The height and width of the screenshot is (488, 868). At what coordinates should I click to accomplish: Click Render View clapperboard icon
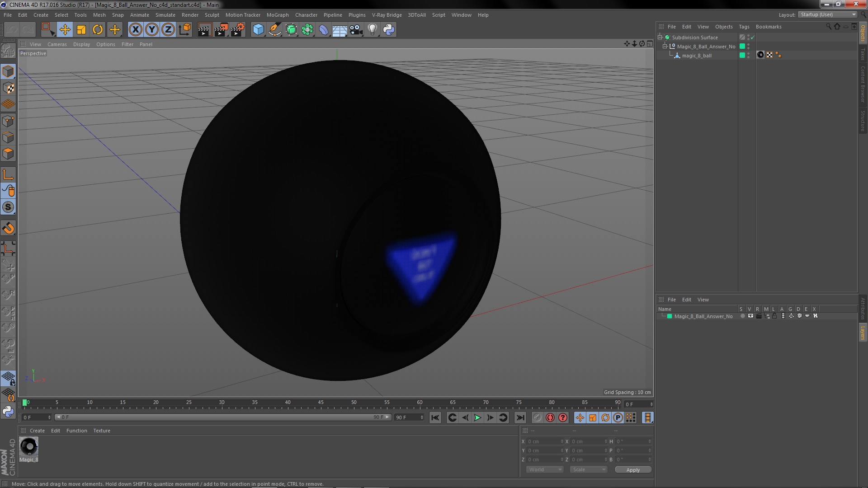point(204,30)
